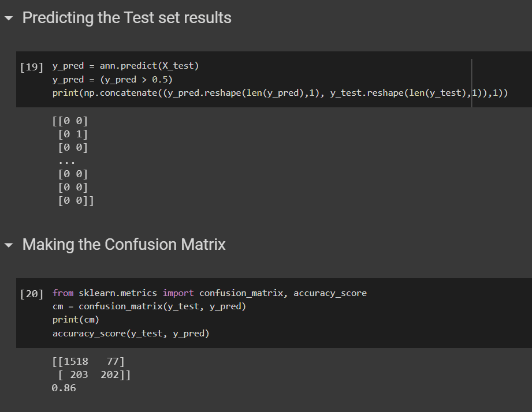Select the "Making the Confusion Matrix" heading
This screenshot has width=532, height=412.
click(124, 245)
